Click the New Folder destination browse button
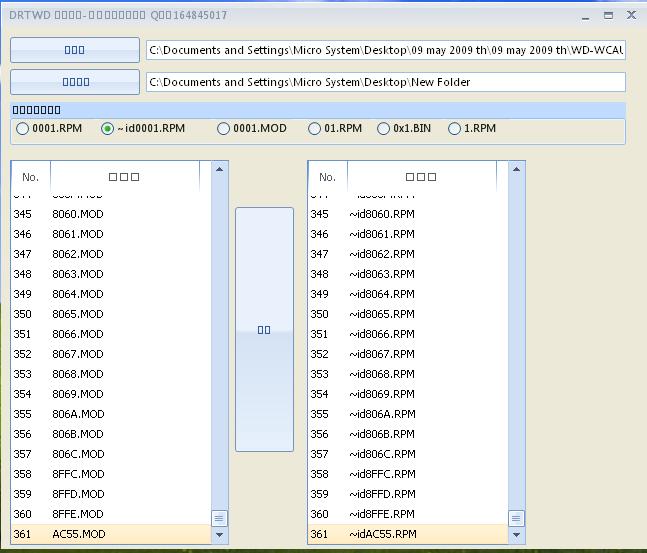The width and height of the screenshot is (647, 553). tap(75, 82)
